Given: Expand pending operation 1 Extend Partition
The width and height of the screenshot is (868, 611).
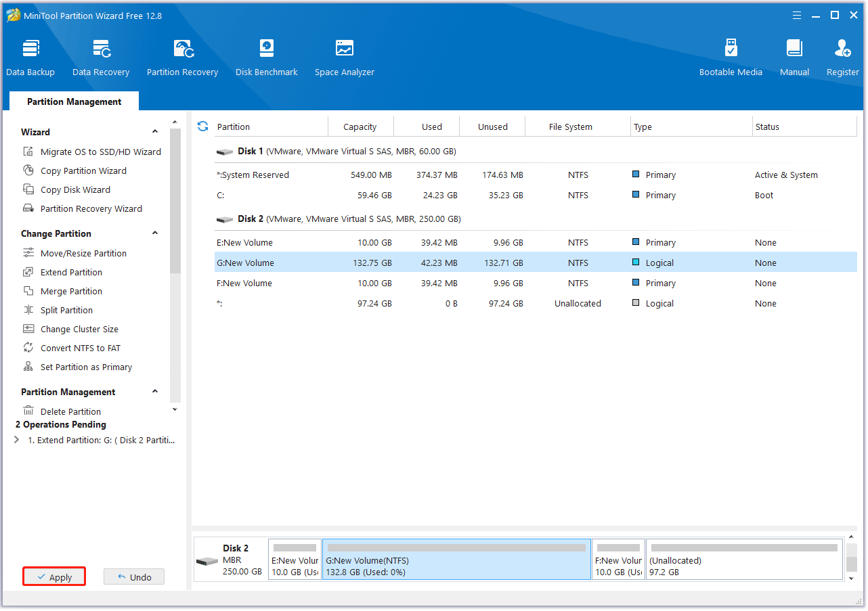Looking at the screenshot, I should point(17,440).
